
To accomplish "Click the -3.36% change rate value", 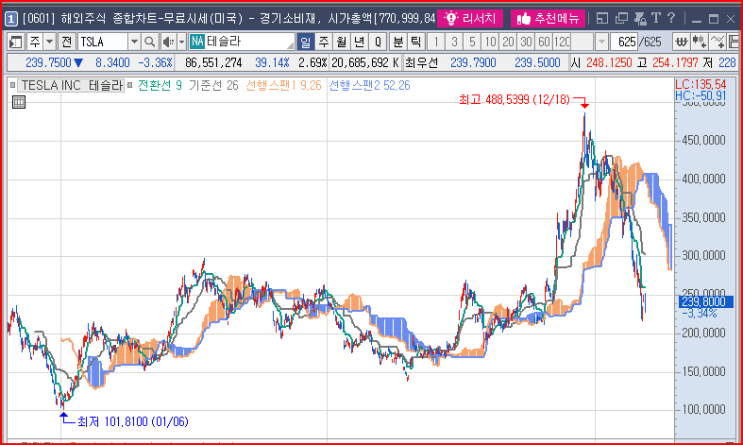I will point(155,63).
